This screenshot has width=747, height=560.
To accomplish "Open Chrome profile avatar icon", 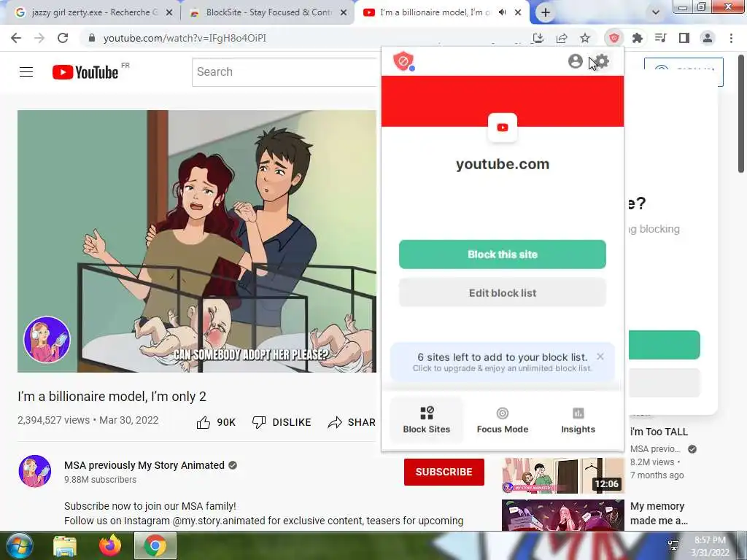I will 708,38.
